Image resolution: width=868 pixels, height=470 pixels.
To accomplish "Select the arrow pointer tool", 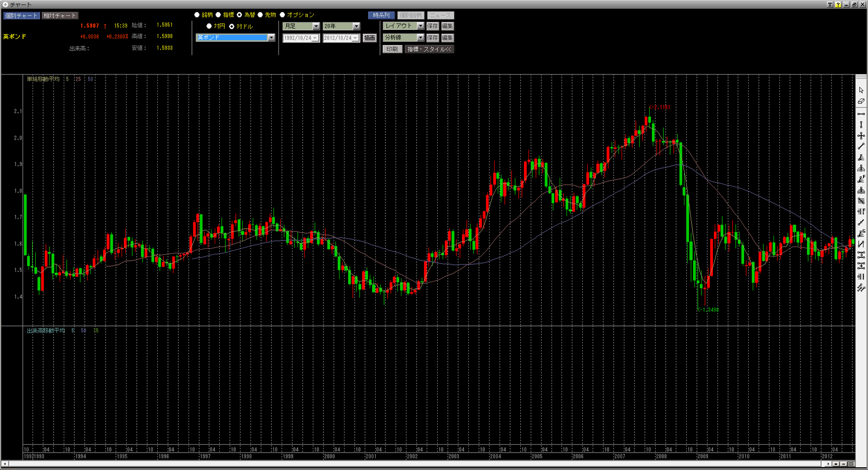I will pyautogui.click(x=861, y=90).
